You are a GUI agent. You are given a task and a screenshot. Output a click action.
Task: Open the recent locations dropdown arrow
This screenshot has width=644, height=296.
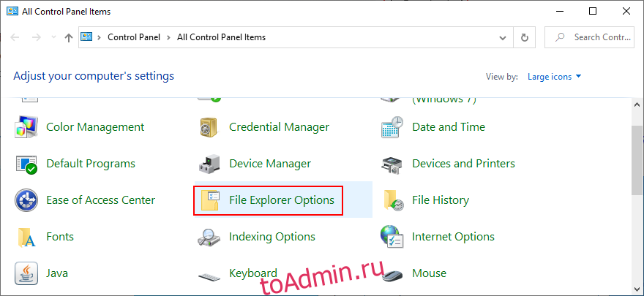tap(53, 37)
